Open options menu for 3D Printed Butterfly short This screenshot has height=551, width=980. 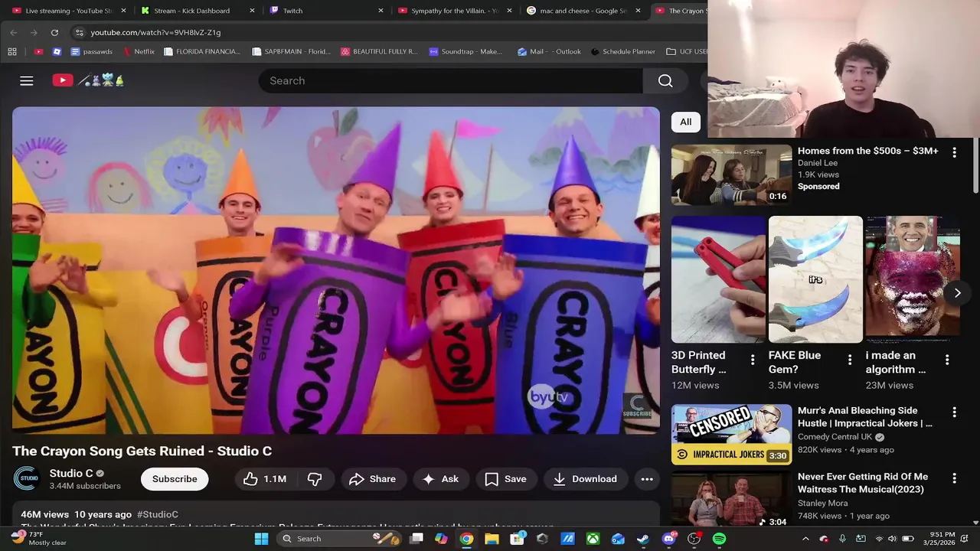pyautogui.click(x=753, y=360)
